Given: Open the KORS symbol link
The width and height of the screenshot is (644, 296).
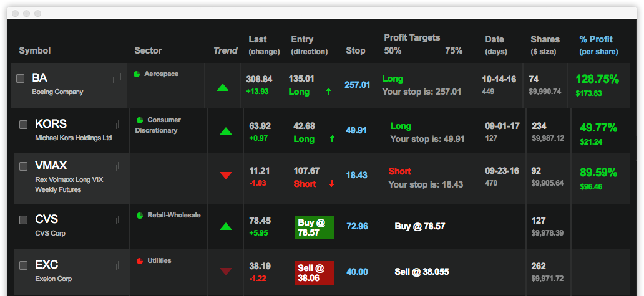Looking at the screenshot, I should coord(51,124).
